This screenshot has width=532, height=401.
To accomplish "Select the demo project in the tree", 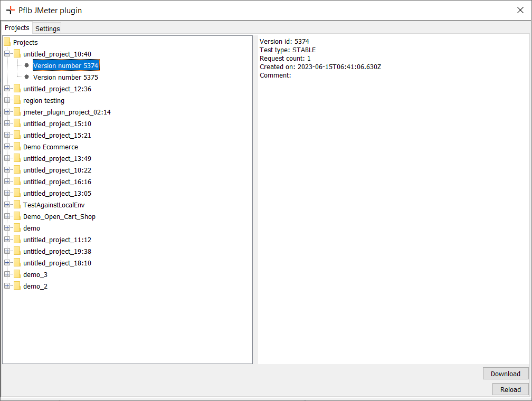I will tap(31, 228).
